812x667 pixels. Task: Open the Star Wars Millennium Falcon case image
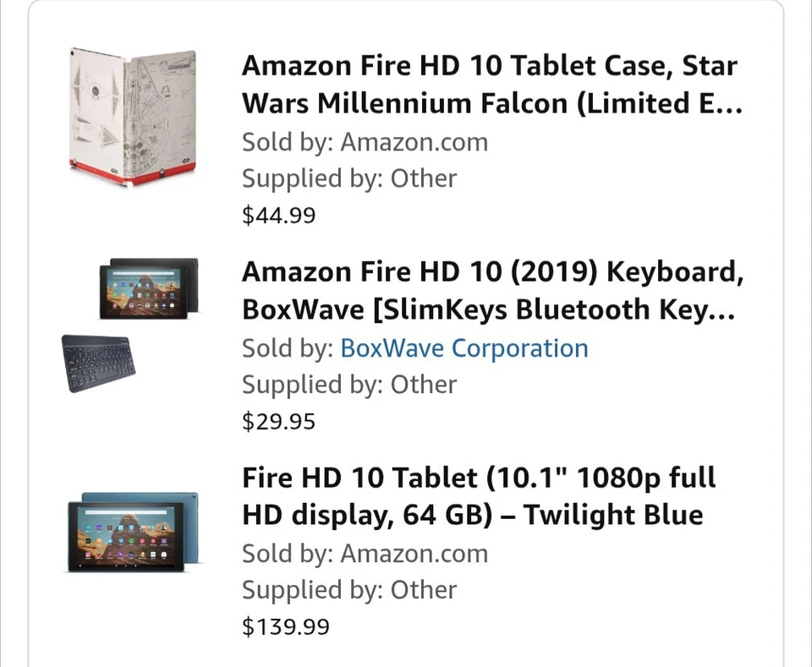click(x=133, y=116)
